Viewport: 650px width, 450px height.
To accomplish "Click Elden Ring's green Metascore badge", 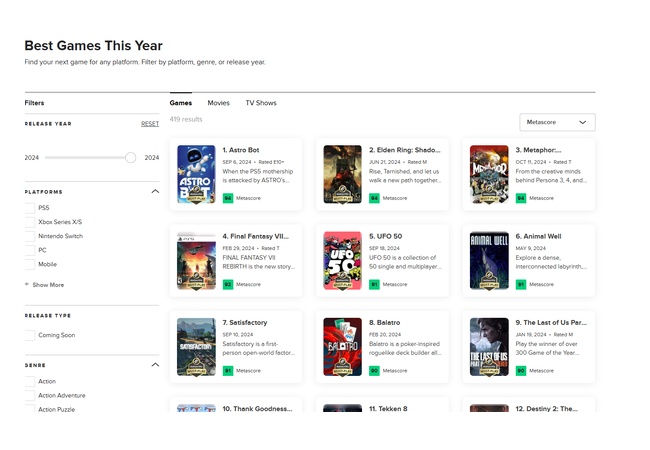I will coord(374,198).
